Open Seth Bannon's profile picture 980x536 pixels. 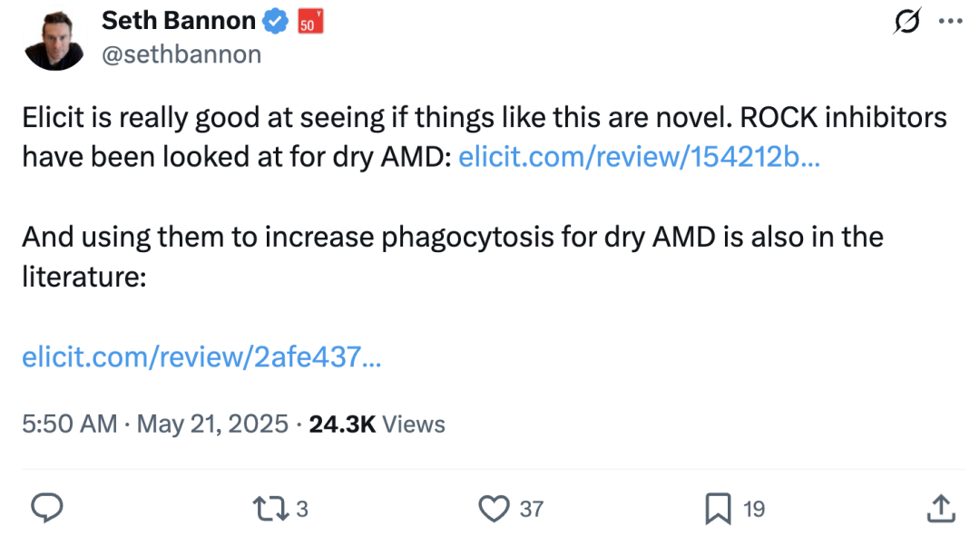54,39
